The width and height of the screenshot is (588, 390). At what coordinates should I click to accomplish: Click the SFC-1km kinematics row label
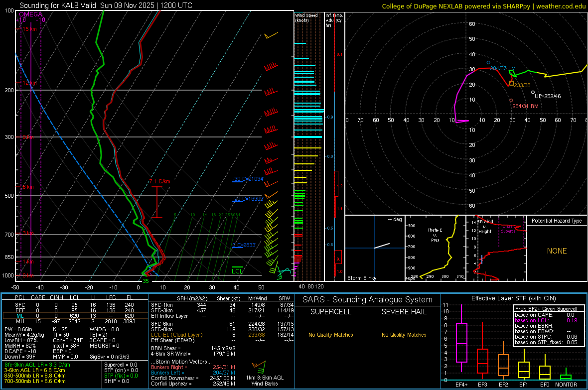click(x=162, y=305)
